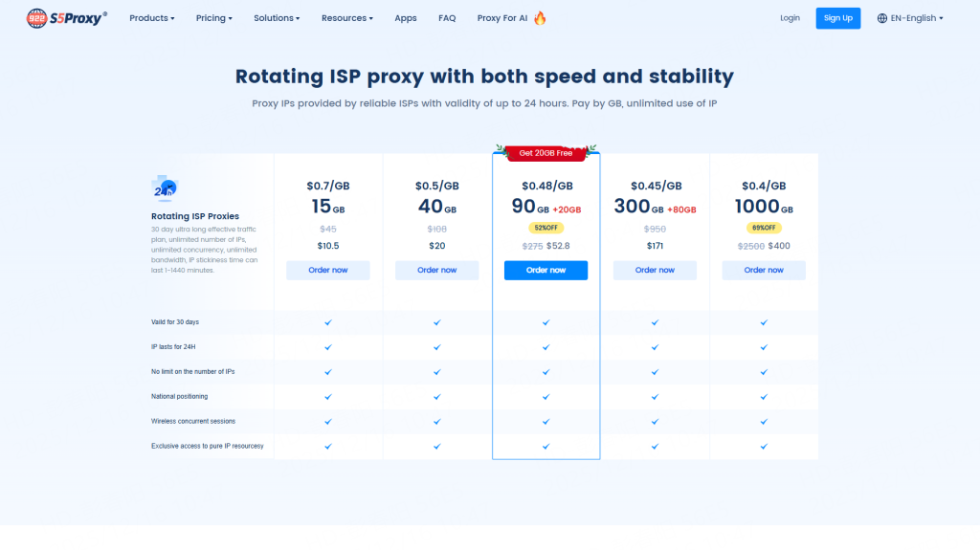Click the 922 S5Proxy logo
Screen dimensions: 980x550
pos(66,17)
